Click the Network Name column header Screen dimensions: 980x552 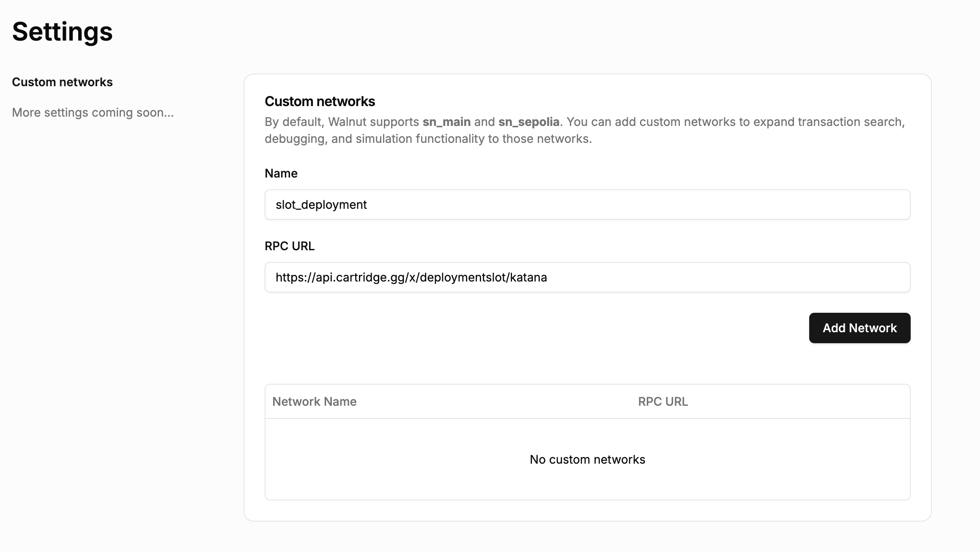click(315, 402)
